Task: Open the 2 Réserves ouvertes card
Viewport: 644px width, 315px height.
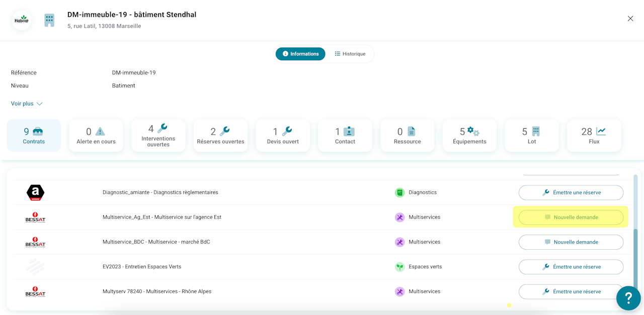Action: (220, 136)
